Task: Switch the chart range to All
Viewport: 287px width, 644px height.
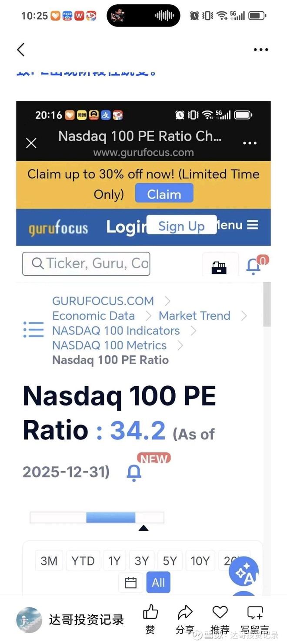Action: point(158,583)
